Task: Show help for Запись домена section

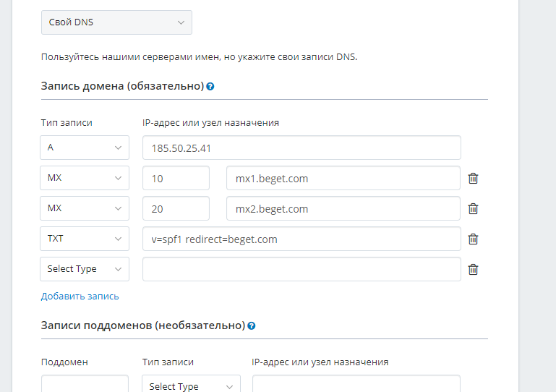Action: [x=210, y=86]
